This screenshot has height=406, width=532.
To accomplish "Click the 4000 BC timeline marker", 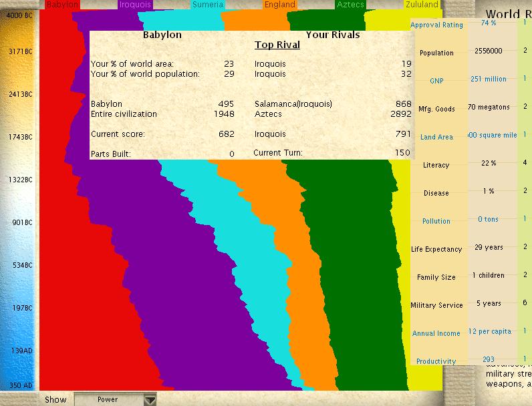I will [19, 14].
